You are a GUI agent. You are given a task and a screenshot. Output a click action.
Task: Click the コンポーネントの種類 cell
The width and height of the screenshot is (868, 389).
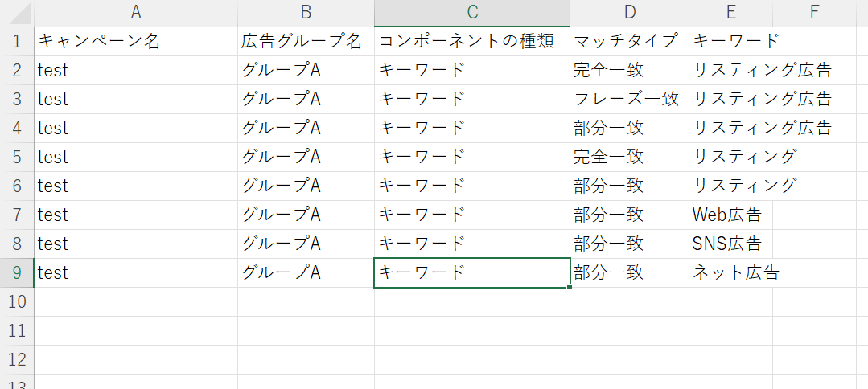pyautogui.click(x=472, y=42)
